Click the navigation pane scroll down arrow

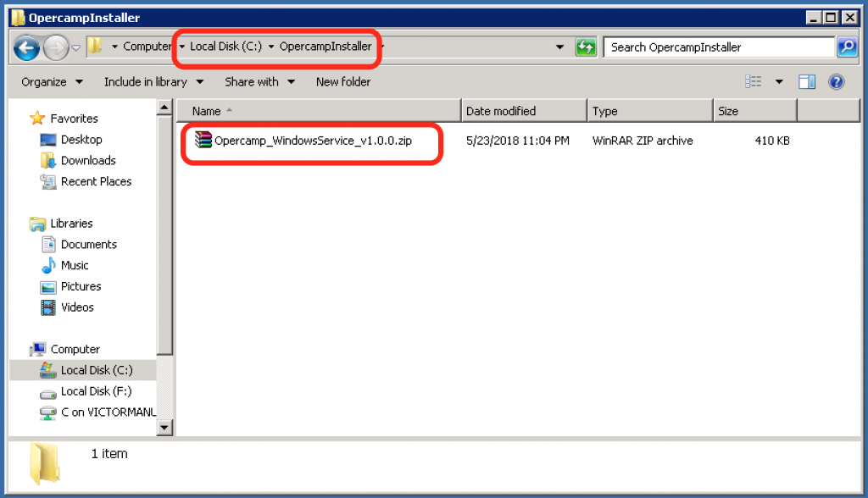pos(165,428)
